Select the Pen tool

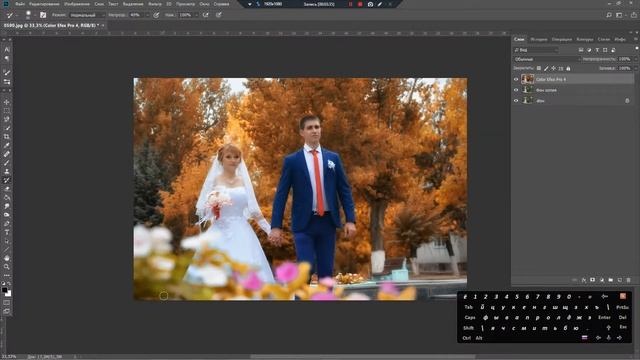[x=7, y=224]
